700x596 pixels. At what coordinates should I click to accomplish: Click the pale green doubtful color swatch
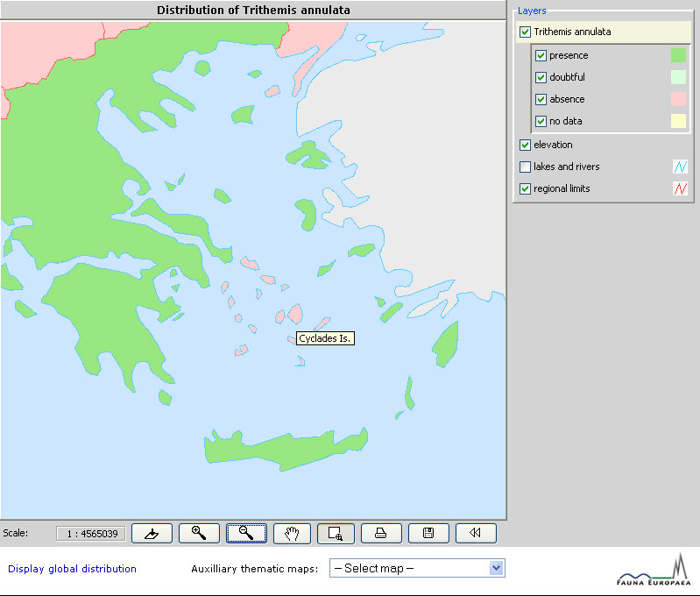(678, 77)
